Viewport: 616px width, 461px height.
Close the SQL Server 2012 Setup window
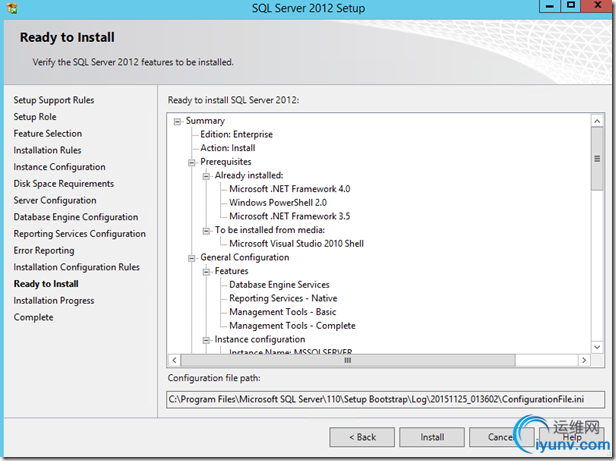pyautogui.click(x=598, y=6)
